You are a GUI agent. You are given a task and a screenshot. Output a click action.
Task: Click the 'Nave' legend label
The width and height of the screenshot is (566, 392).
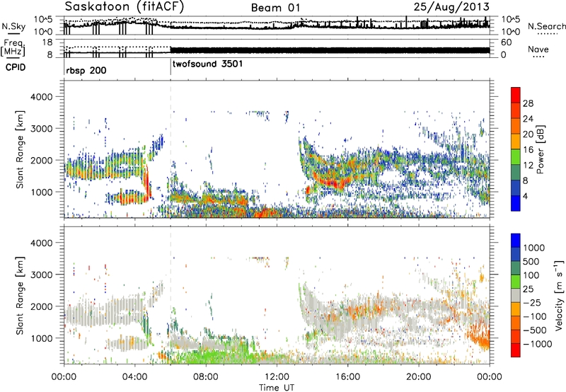[538, 50]
